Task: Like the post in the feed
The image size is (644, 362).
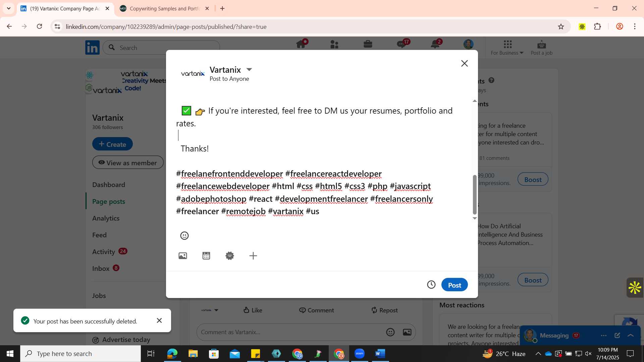Action: (253, 310)
